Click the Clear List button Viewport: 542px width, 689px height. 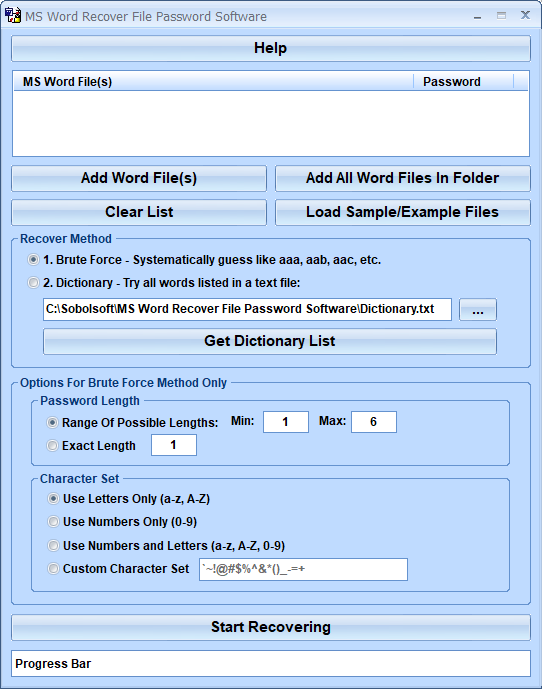(139, 212)
